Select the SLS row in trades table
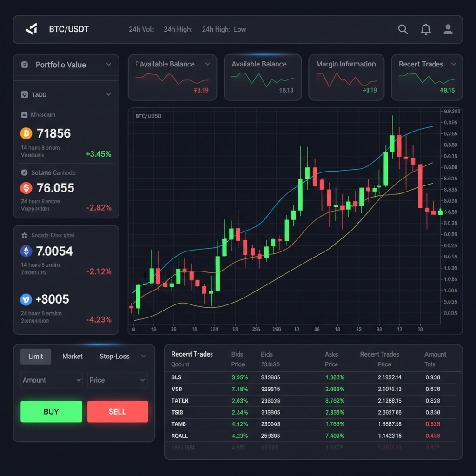 [x=313, y=377]
